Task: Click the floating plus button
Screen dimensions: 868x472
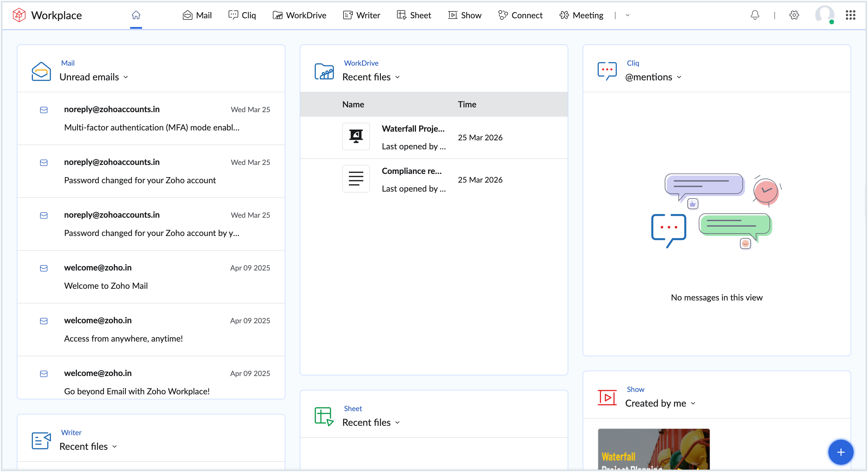Action: 841,452
